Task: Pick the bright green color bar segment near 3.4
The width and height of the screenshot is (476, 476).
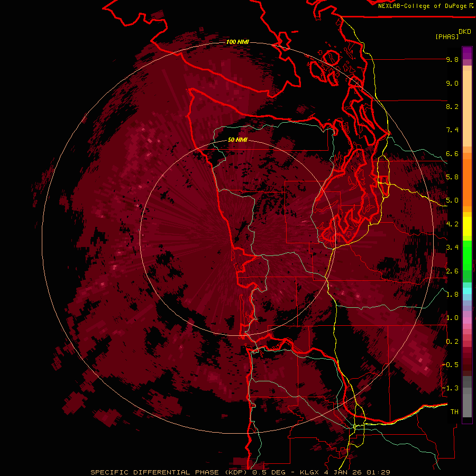Action: (467, 255)
